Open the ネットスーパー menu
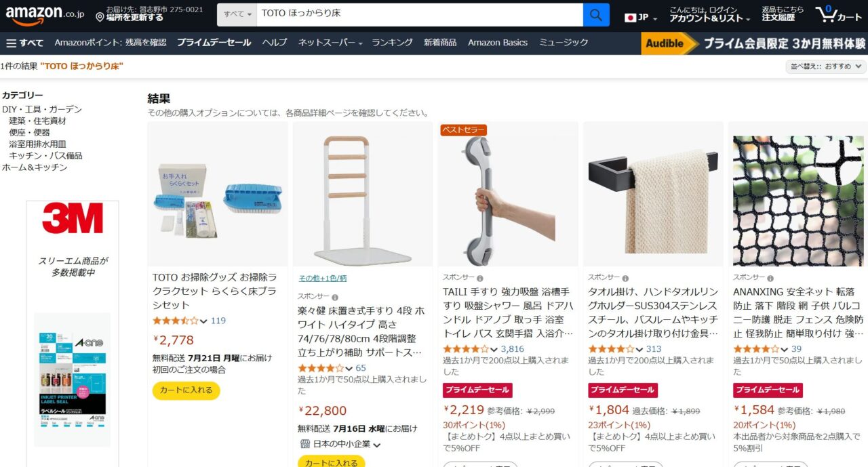The width and height of the screenshot is (868, 467). click(330, 43)
